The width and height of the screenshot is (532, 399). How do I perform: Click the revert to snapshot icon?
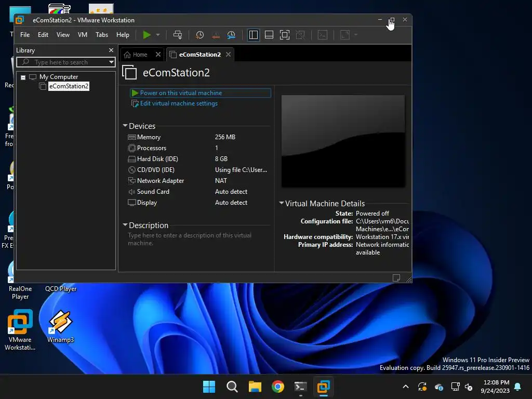216,35
